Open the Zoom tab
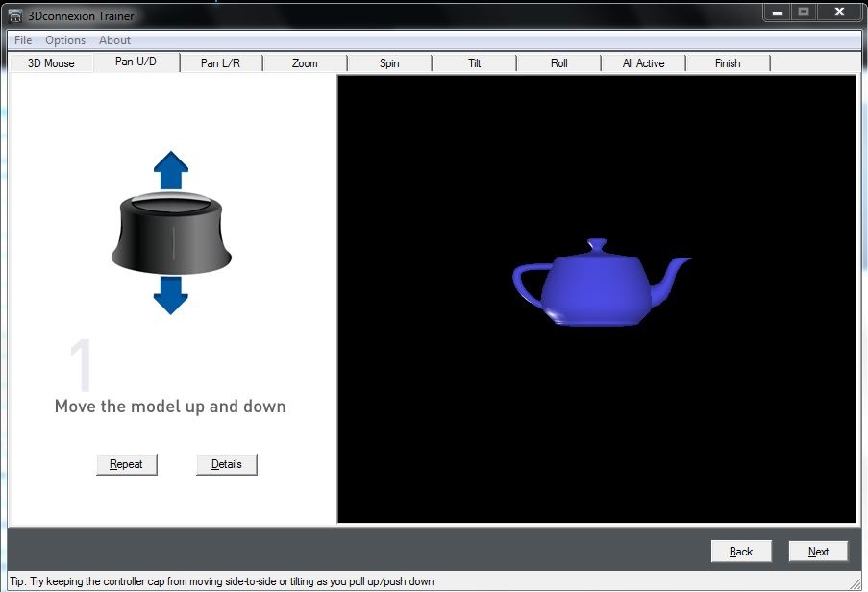The height and width of the screenshot is (592, 868). click(x=305, y=63)
